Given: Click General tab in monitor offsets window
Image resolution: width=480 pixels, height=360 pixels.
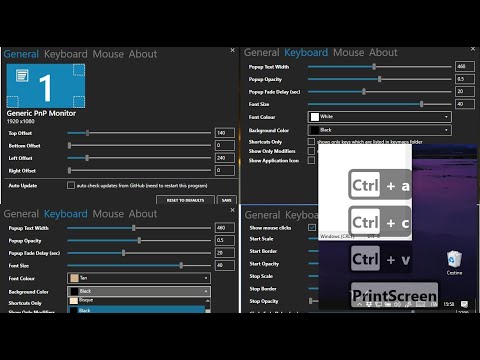Looking at the screenshot, I should click(x=21, y=54).
